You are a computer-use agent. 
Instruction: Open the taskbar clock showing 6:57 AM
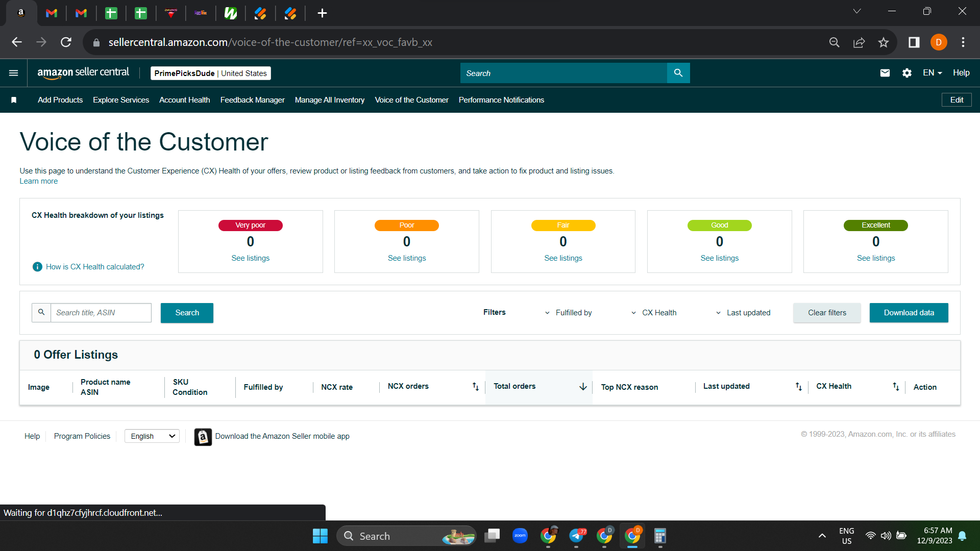click(x=935, y=536)
